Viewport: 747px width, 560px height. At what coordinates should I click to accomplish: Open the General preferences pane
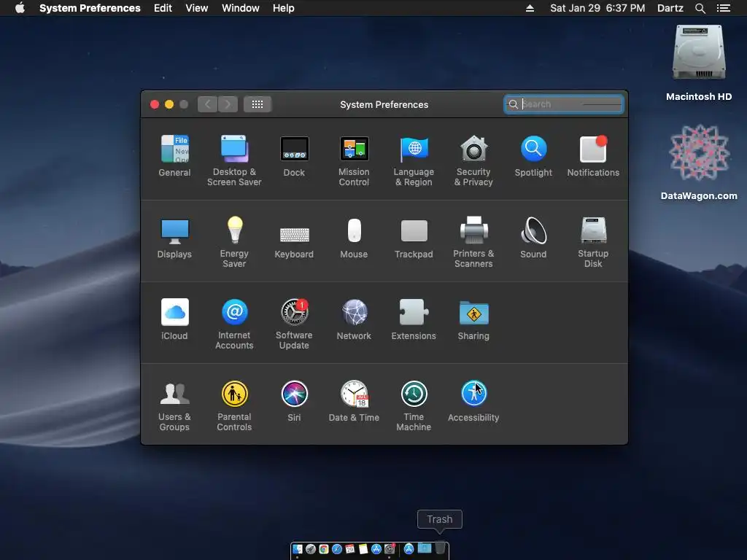coord(174,156)
